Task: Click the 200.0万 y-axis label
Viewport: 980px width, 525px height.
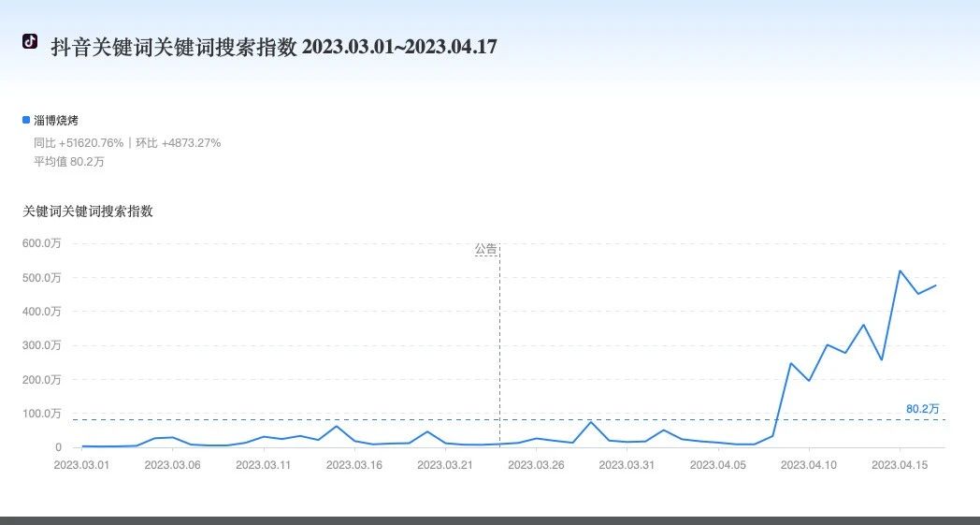Action: pyautogui.click(x=42, y=379)
